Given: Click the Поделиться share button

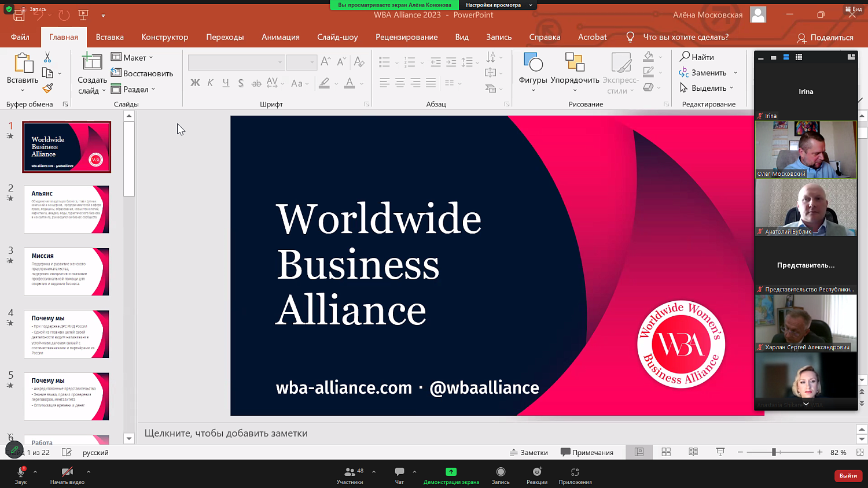Looking at the screenshot, I should click(825, 38).
